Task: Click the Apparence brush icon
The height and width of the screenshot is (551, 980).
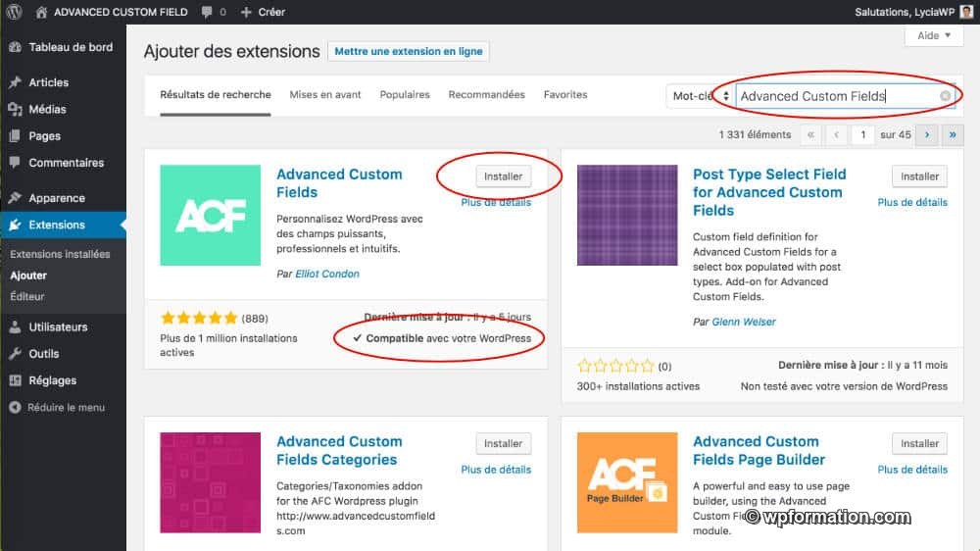Action: tap(15, 198)
